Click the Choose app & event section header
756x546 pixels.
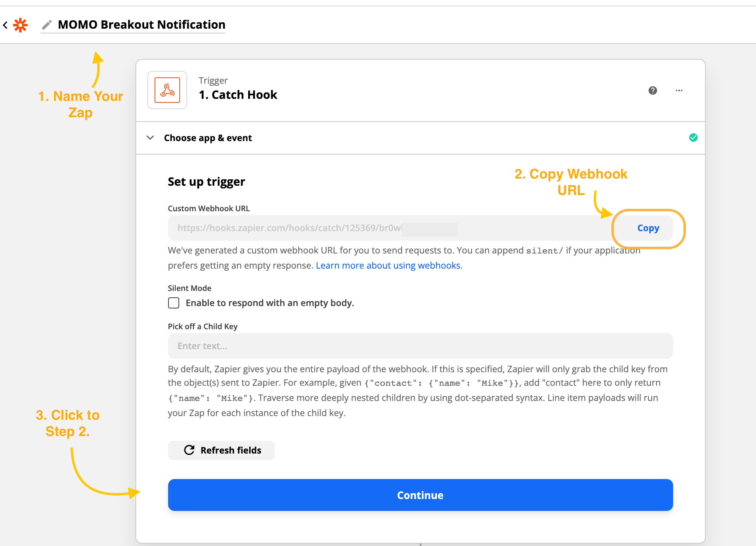click(208, 138)
